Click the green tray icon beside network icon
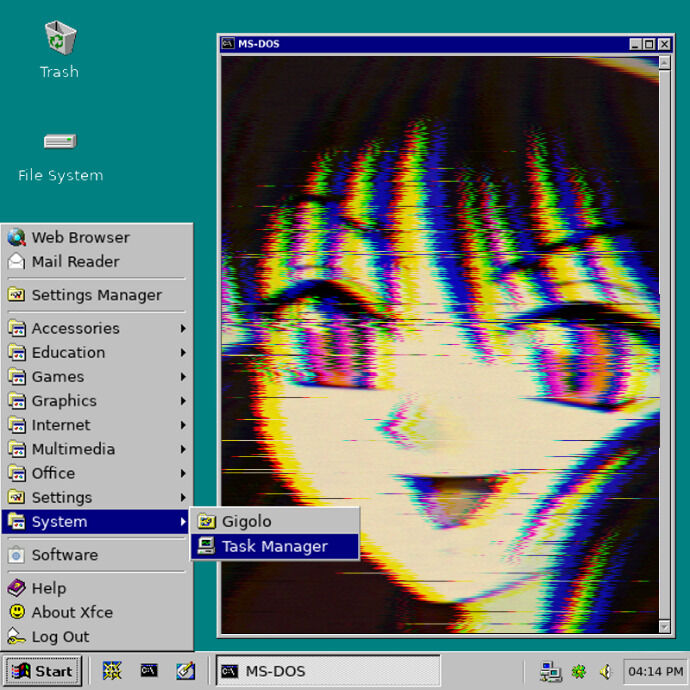Screen dimensions: 690x690 click(x=578, y=671)
